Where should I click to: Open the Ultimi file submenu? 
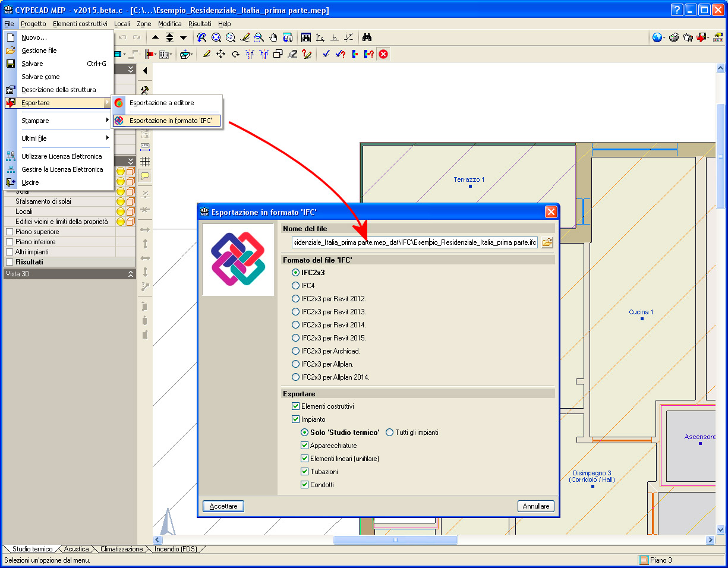point(65,138)
